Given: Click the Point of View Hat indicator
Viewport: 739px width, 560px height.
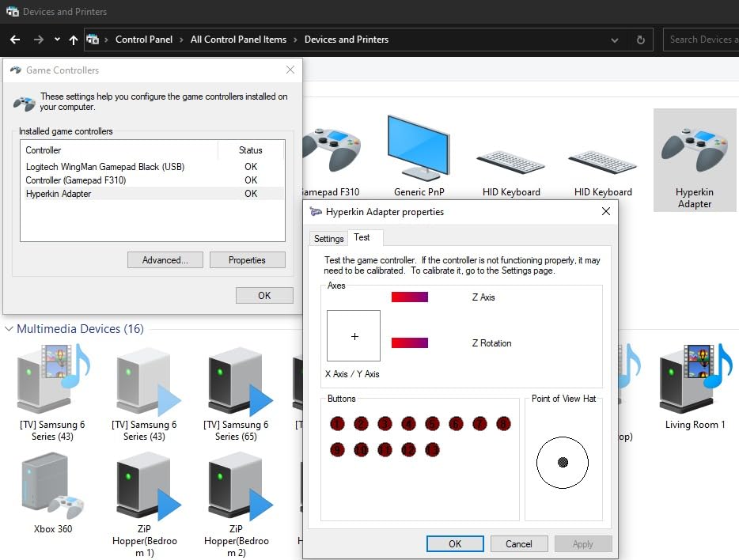Looking at the screenshot, I should 563,463.
